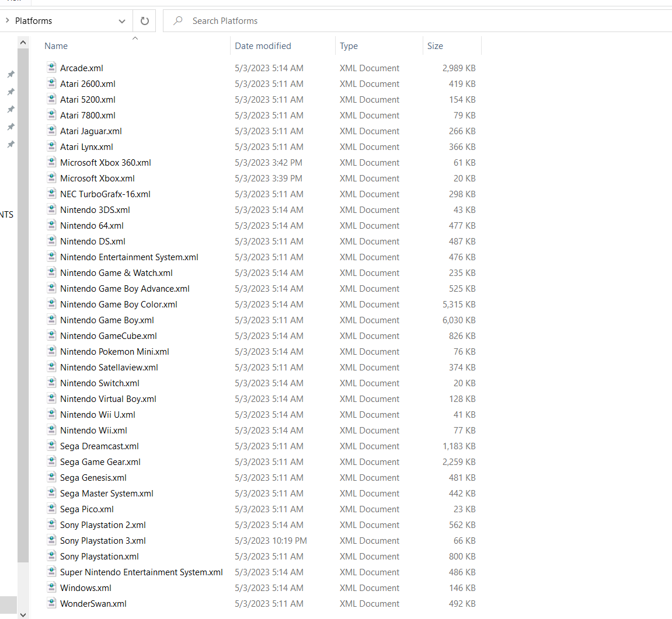Expand the breadcrumb chevron before Platforms
The width and height of the screenshot is (672, 619).
point(7,20)
